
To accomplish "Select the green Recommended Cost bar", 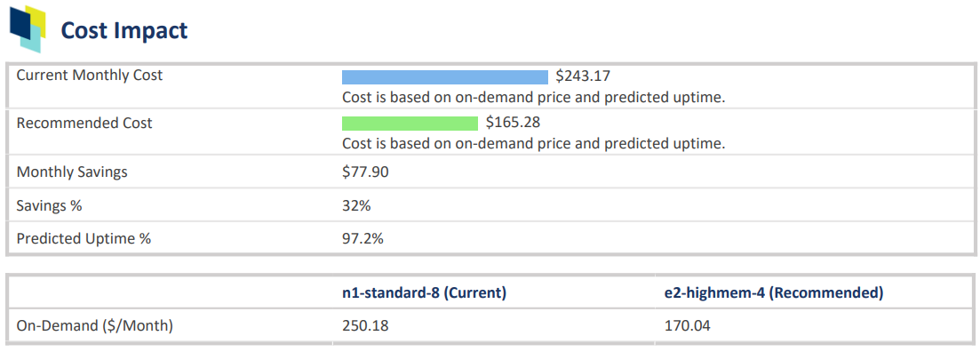I will click(410, 124).
